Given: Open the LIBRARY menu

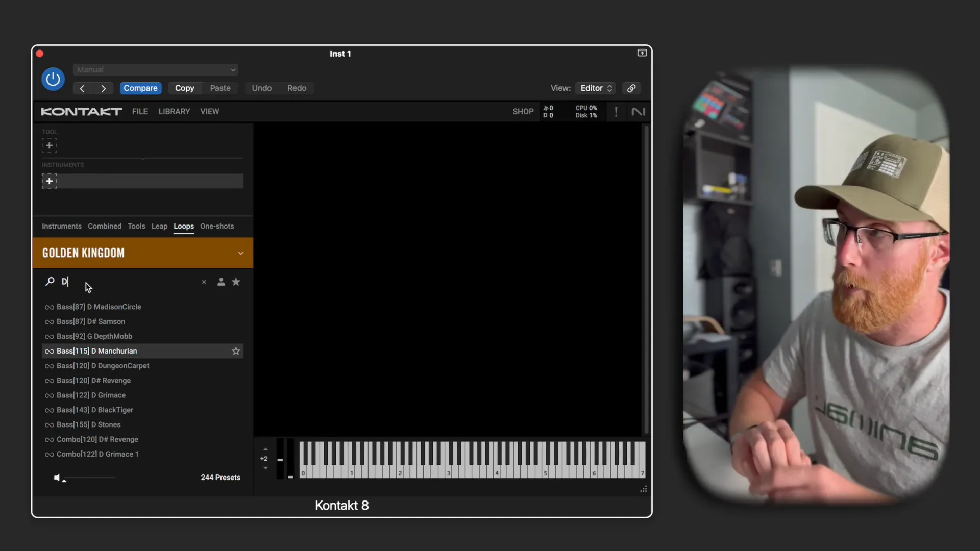Looking at the screenshot, I should (174, 112).
